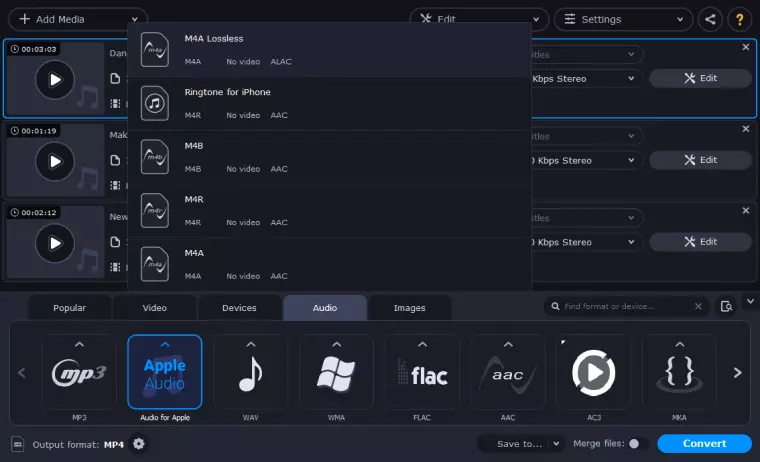
Task: Open second file's Kbps Stereo dropdown
Action: coord(587,160)
